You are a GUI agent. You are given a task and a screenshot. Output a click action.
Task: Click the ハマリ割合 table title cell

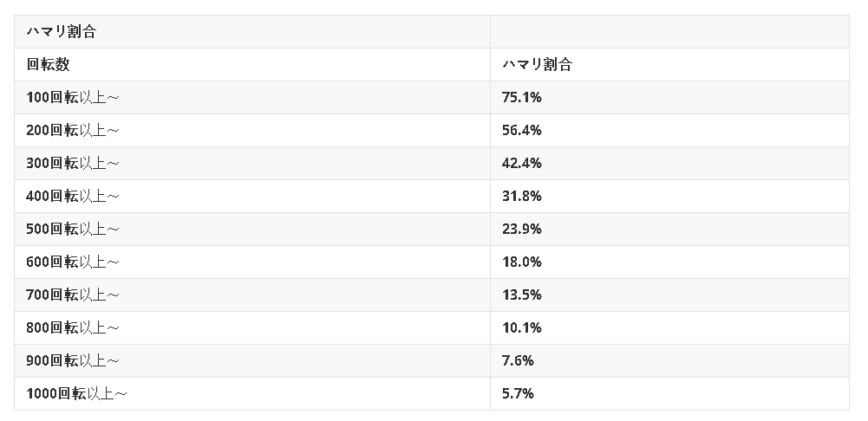(x=61, y=32)
